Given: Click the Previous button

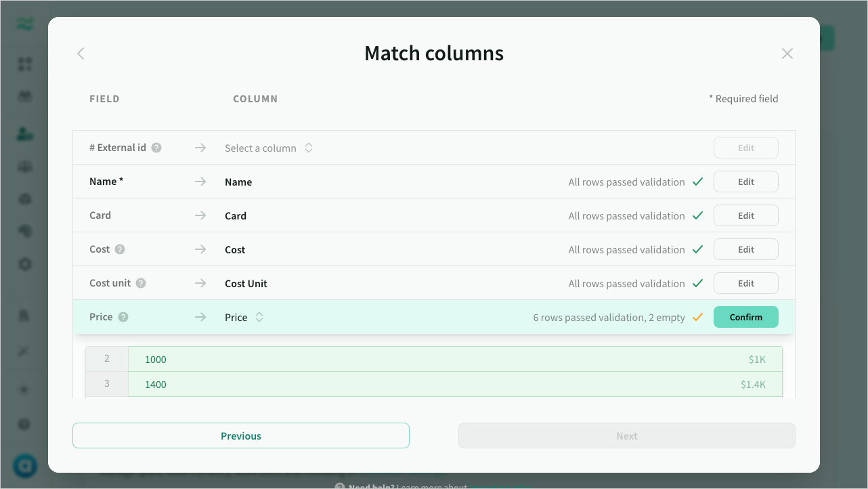Looking at the screenshot, I should (241, 435).
